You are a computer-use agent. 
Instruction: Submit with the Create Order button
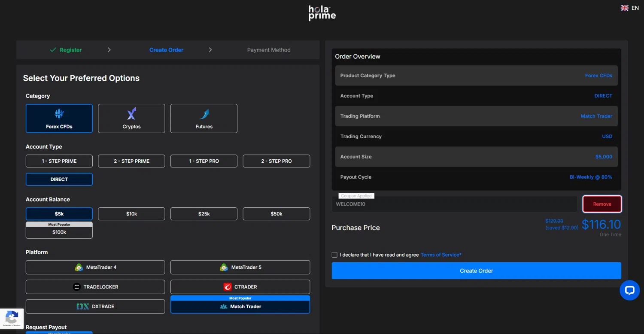[x=476, y=271]
